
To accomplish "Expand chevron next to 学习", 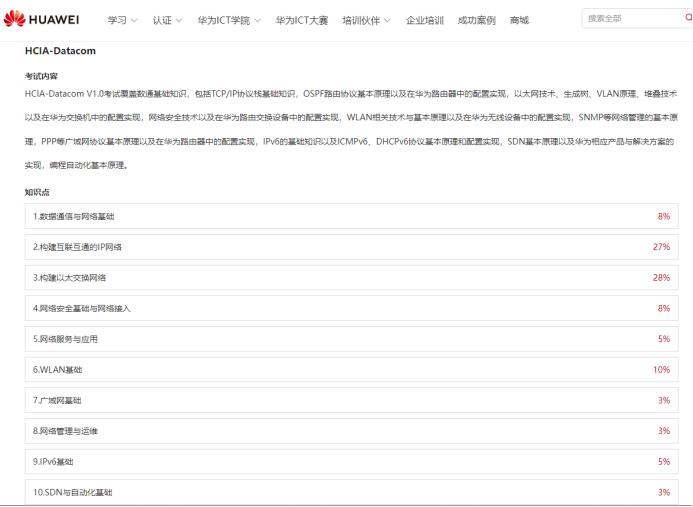I will 134,20.
